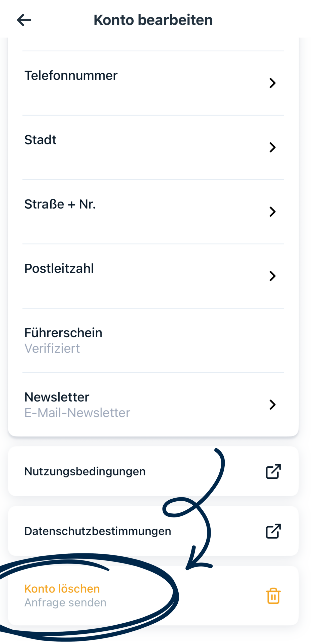Image resolution: width=315 pixels, height=644 pixels.
Task: Tap the back arrow icon
Action: 24,20
